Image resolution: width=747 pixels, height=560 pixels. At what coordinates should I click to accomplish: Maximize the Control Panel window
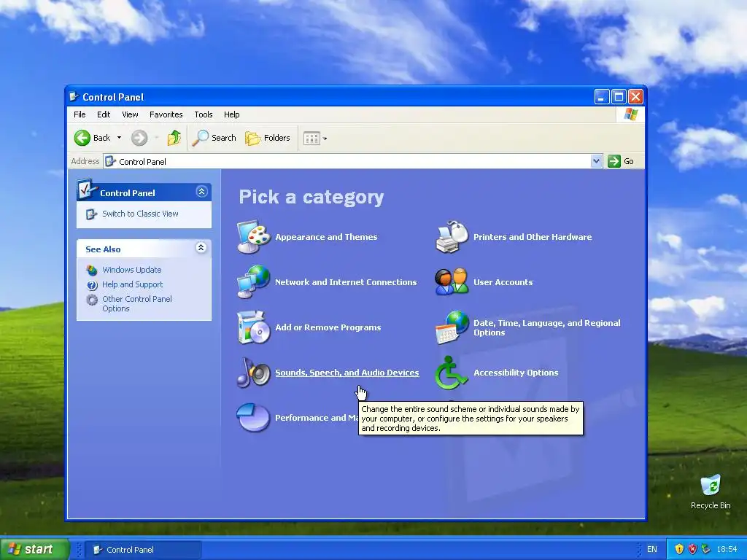[x=619, y=97]
